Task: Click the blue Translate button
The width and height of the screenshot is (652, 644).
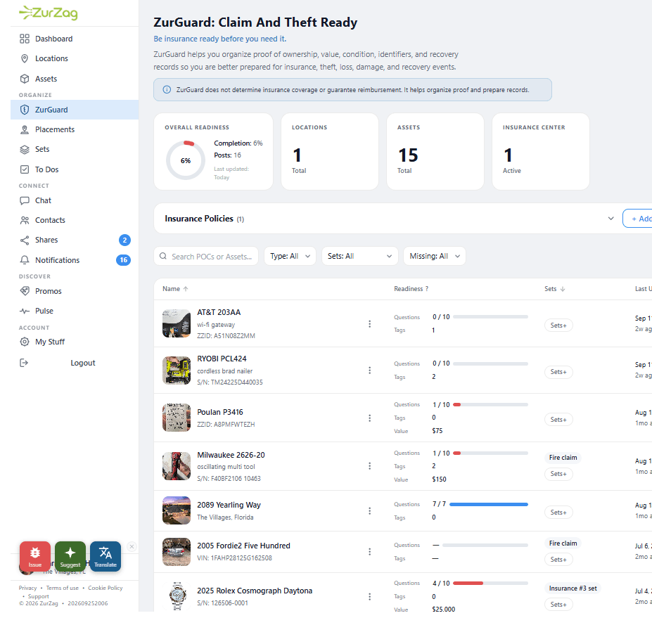Action: click(x=106, y=556)
